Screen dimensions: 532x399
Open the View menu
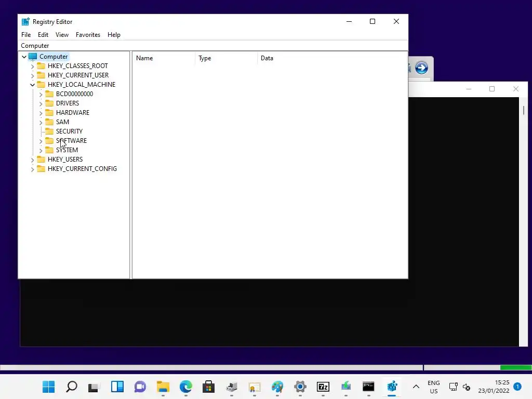pos(62,35)
